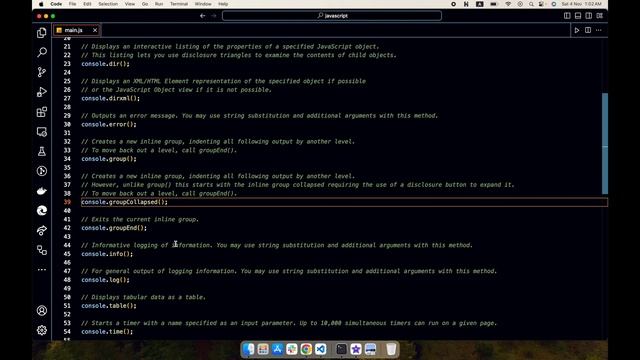Place cursor on console.dirxml(); line

(110, 98)
